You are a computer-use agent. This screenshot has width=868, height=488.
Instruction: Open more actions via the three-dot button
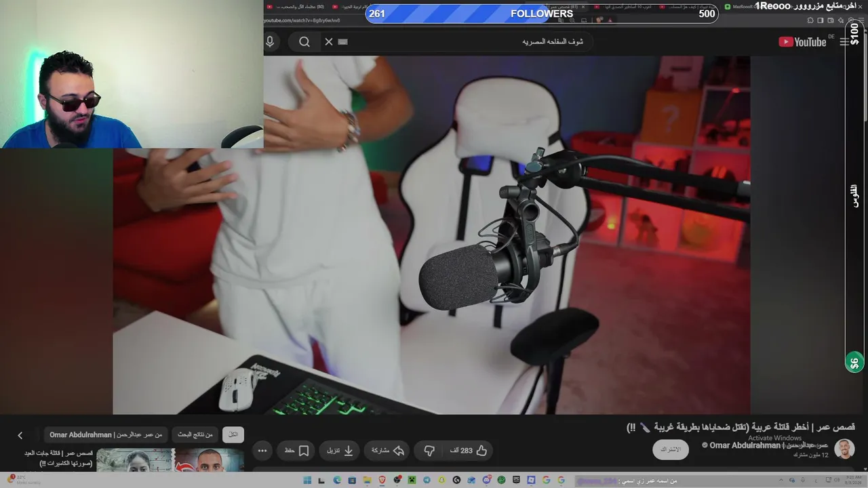tap(262, 450)
